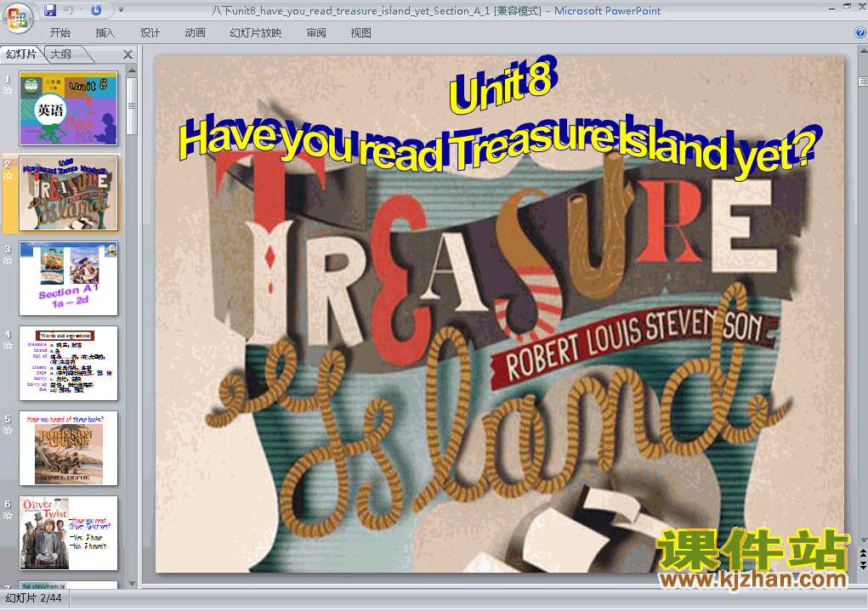Screen dimensions: 868x611
Task: Open the 幻灯片放映 ribbon tab
Action: [256, 33]
